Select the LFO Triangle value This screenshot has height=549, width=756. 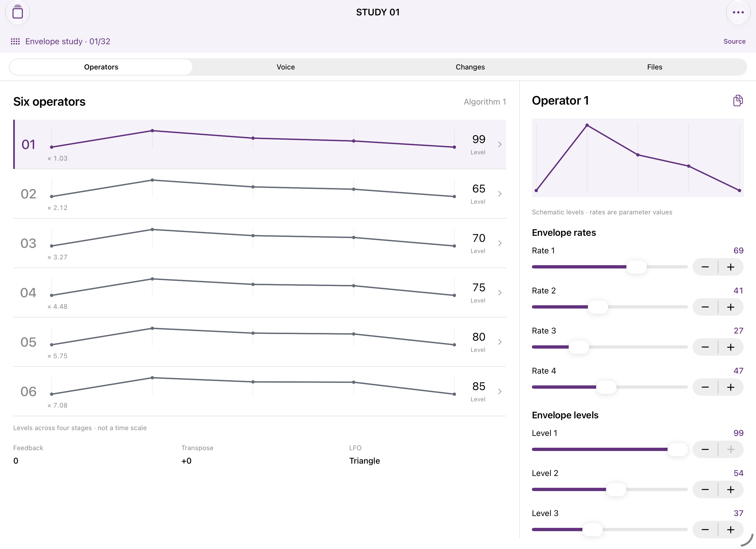pos(364,461)
